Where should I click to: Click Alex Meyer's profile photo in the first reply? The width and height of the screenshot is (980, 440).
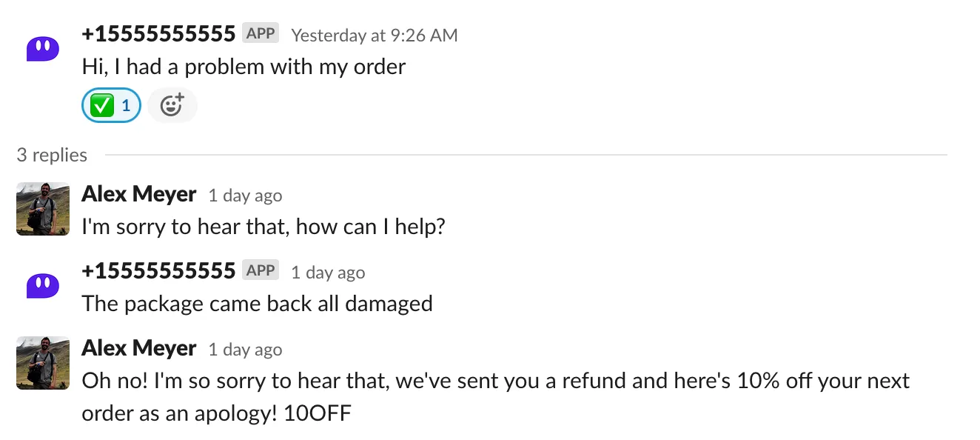tap(42, 209)
